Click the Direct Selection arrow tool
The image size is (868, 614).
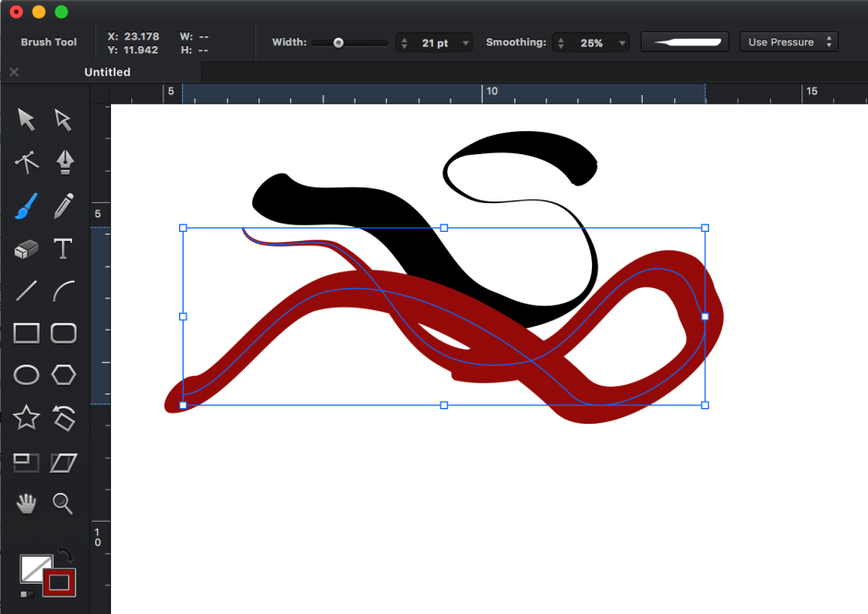pos(63,119)
